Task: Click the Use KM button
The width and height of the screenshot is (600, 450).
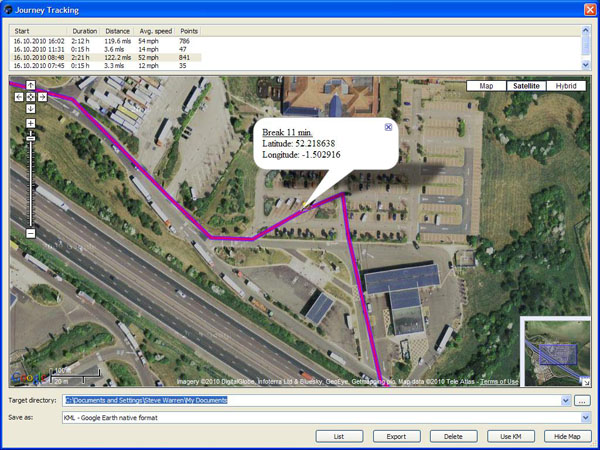Action: click(510, 436)
